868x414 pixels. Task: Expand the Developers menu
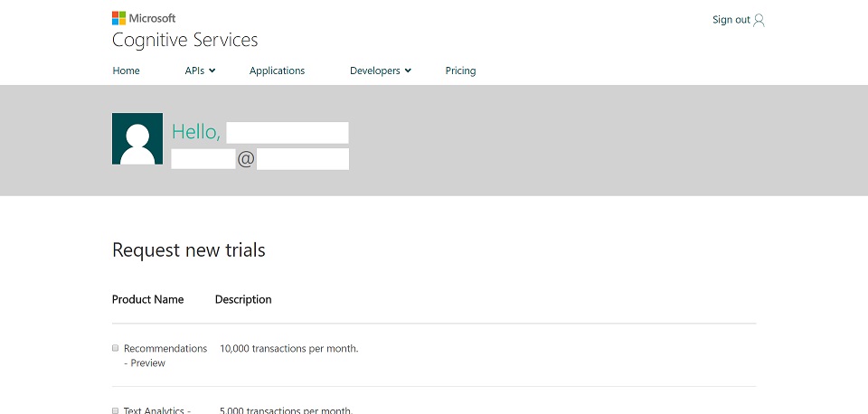coord(381,71)
